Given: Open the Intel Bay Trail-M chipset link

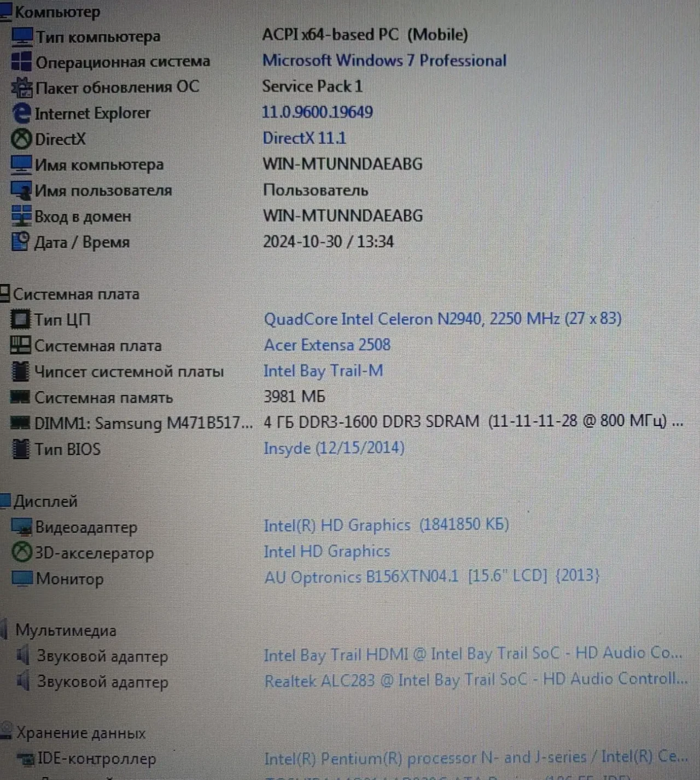Looking at the screenshot, I should click(324, 371).
